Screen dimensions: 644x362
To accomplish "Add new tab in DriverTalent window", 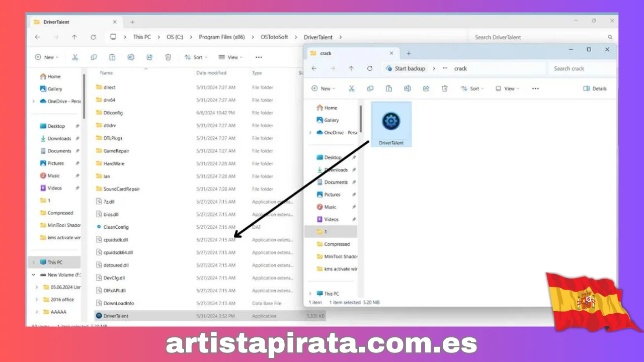I will (132, 22).
